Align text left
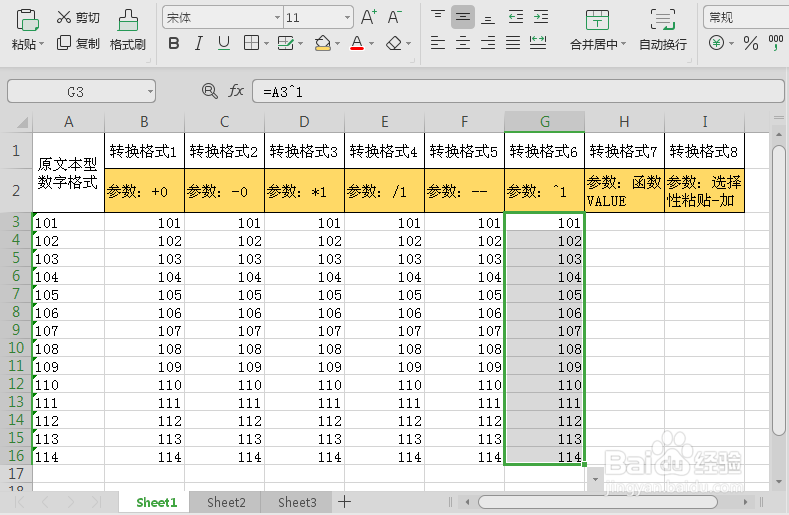This screenshot has height=515, width=789. [x=438, y=43]
